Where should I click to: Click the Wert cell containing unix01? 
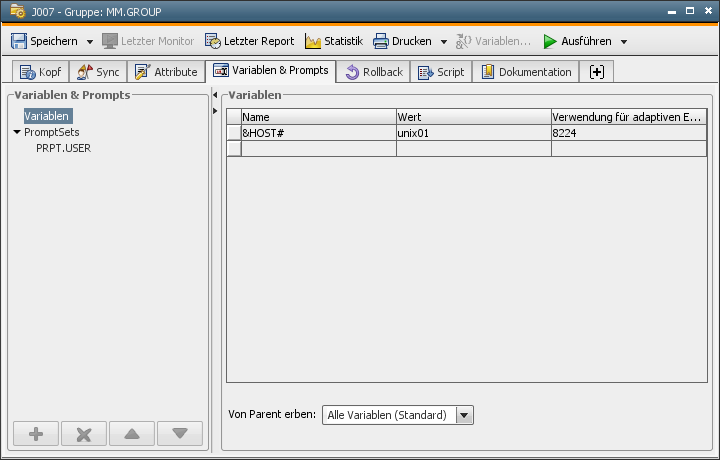click(472, 133)
